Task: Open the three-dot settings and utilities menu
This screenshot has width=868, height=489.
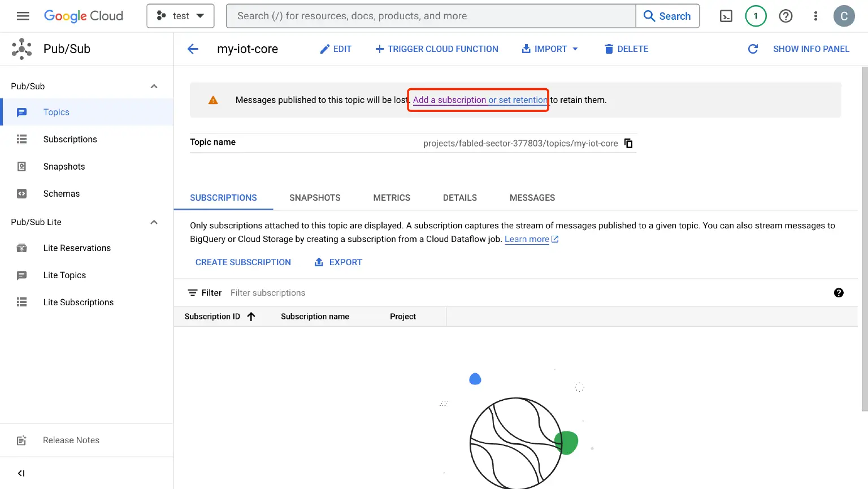Action: (x=815, y=16)
